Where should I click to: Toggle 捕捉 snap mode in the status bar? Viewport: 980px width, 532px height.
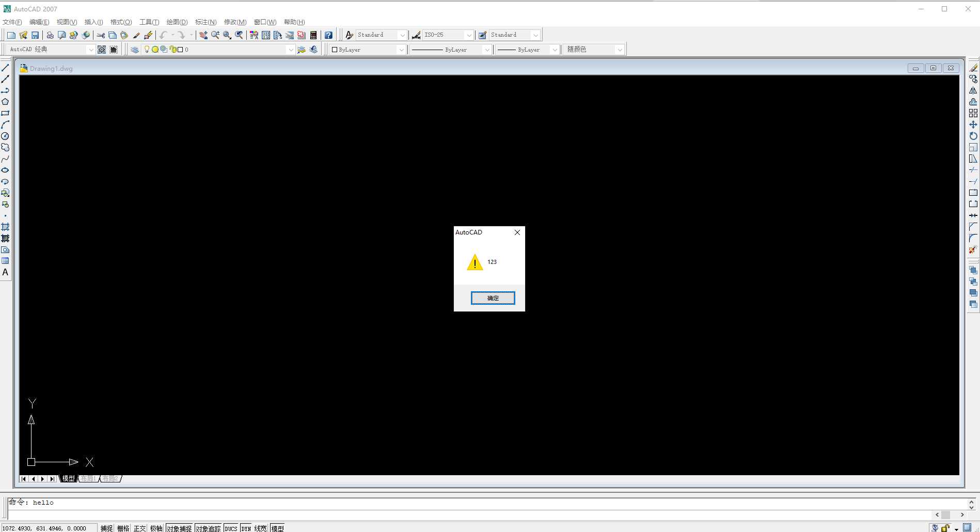click(x=106, y=528)
